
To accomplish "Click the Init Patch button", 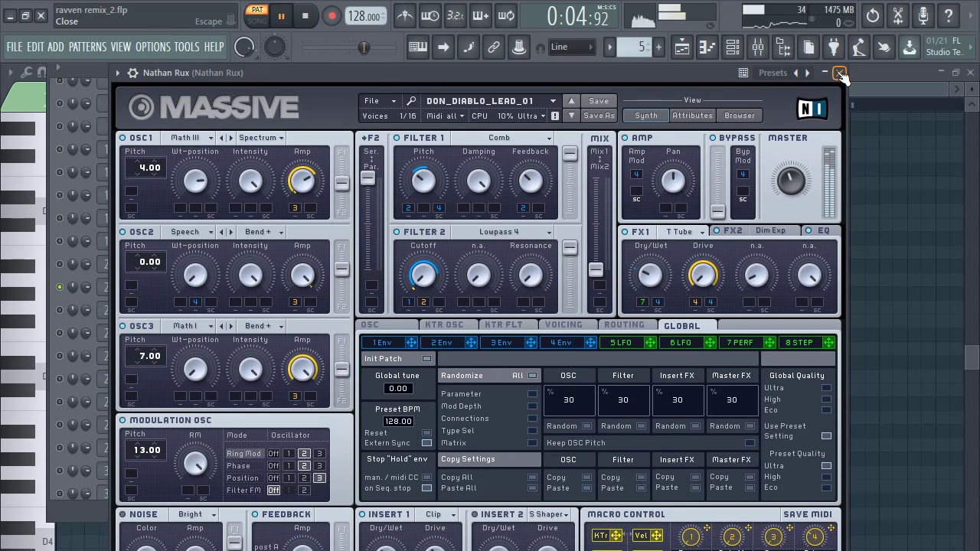I will 397,359.
